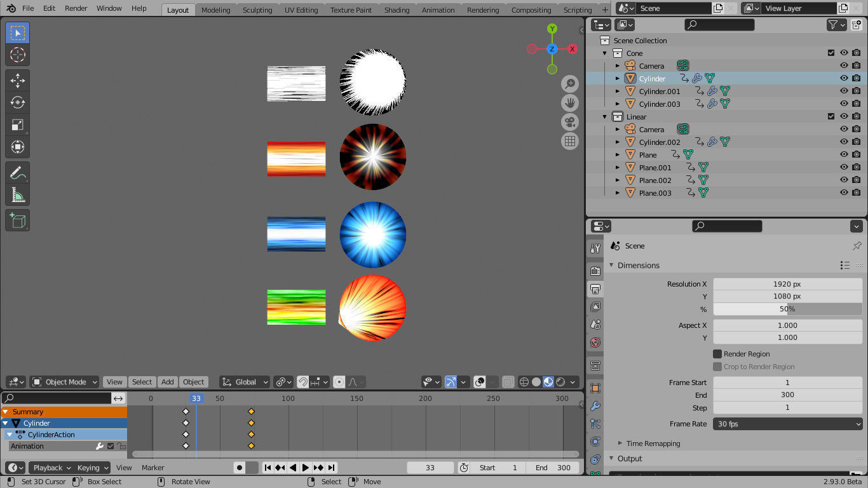Select the Select Box tool

point(18,32)
